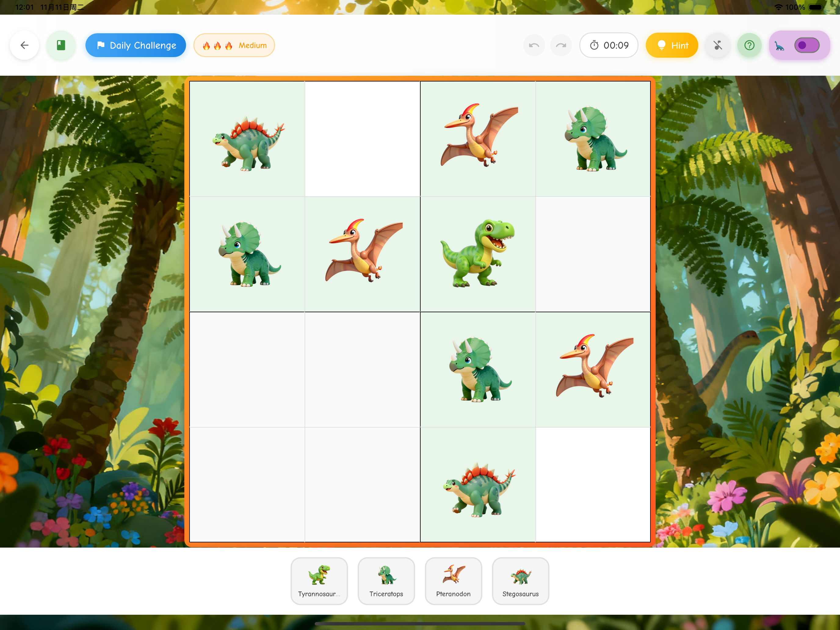Tap the timer showing 00:09

609,45
